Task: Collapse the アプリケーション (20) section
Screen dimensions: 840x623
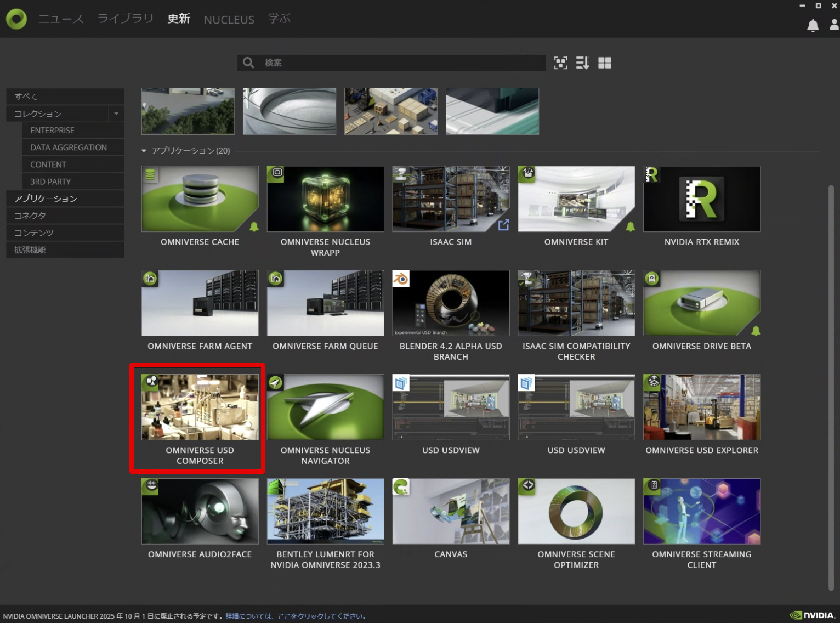Action: click(x=144, y=151)
